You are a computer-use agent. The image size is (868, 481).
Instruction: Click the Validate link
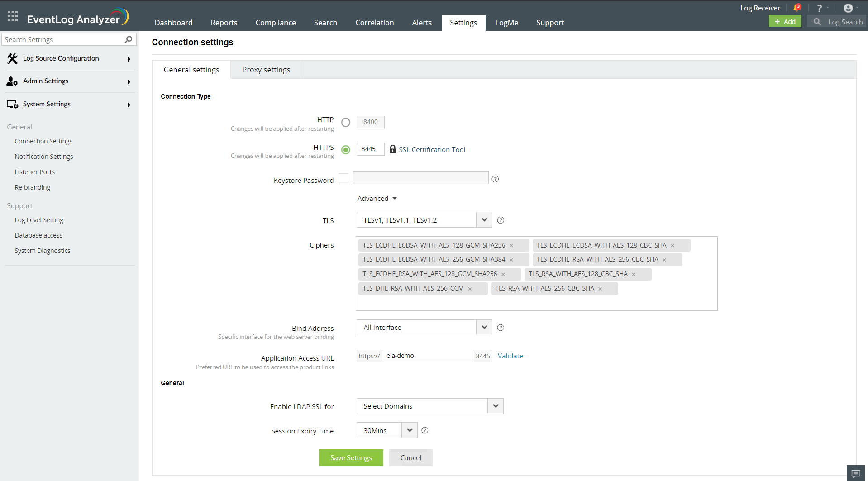point(510,356)
